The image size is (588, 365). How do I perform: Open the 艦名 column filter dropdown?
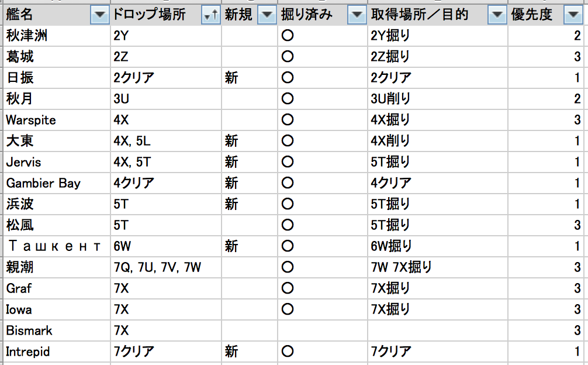100,15
